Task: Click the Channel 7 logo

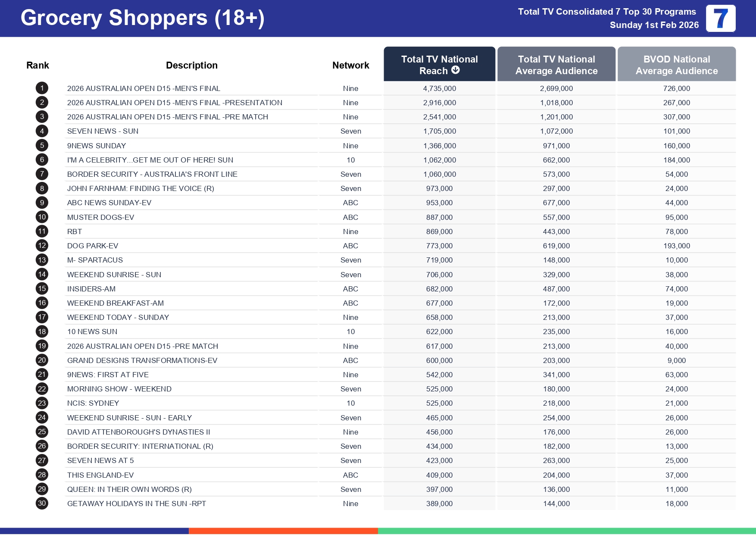Action: coord(720,19)
